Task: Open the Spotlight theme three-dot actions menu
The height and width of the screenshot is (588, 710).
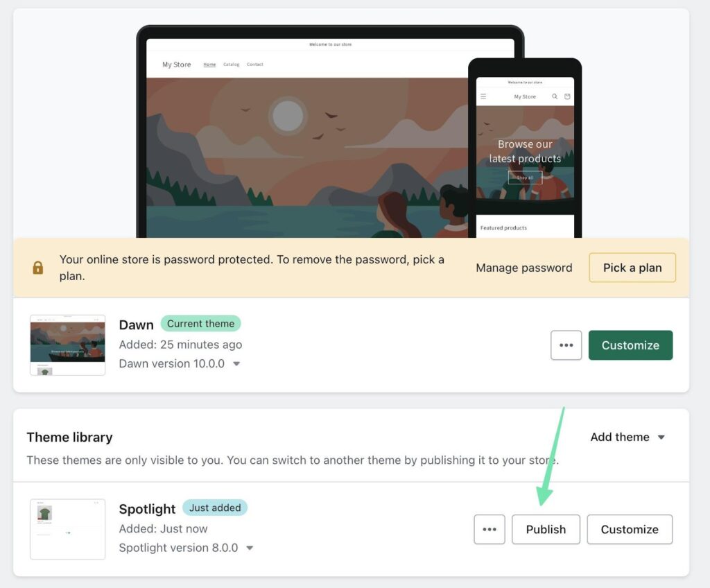Action: (490, 529)
